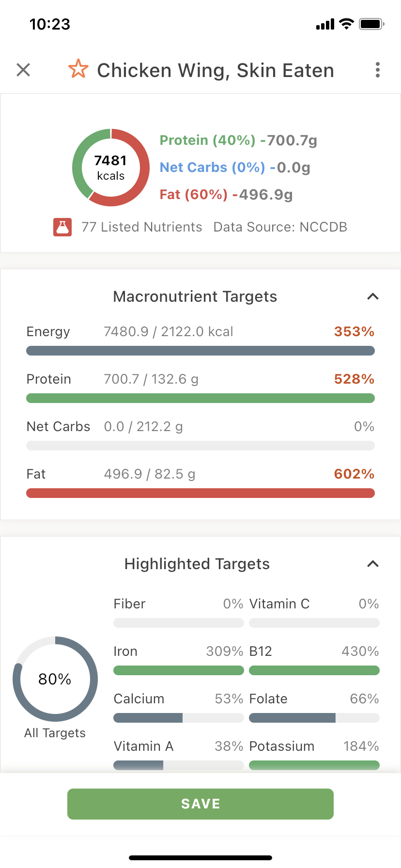
Task: Collapse the Macronutrient Targets section
Action: coord(372,296)
